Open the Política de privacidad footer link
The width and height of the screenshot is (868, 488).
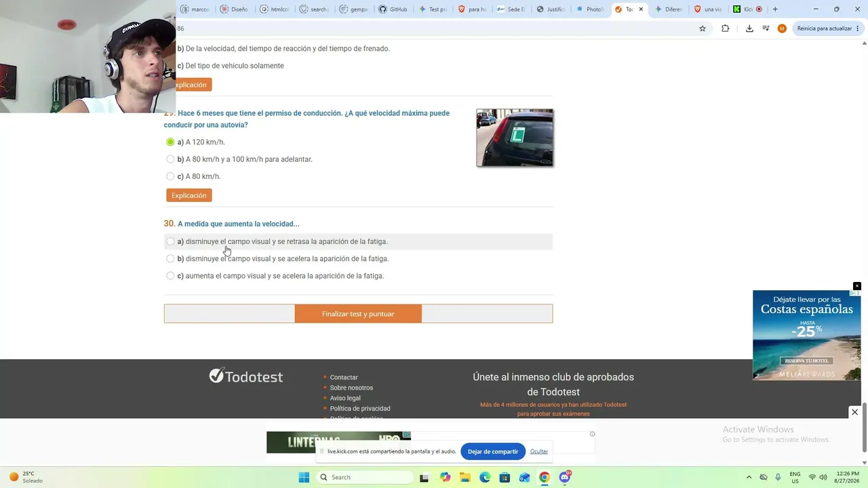click(360, 409)
